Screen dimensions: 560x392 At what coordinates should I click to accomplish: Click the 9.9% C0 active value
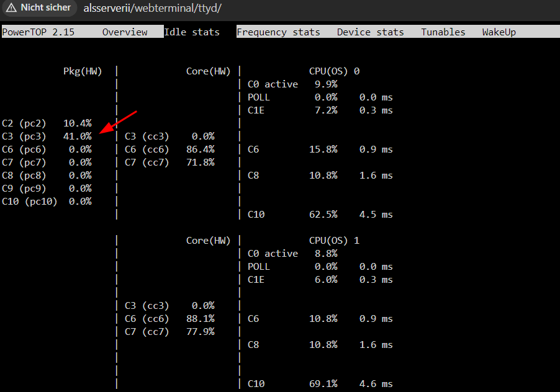tap(326, 84)
